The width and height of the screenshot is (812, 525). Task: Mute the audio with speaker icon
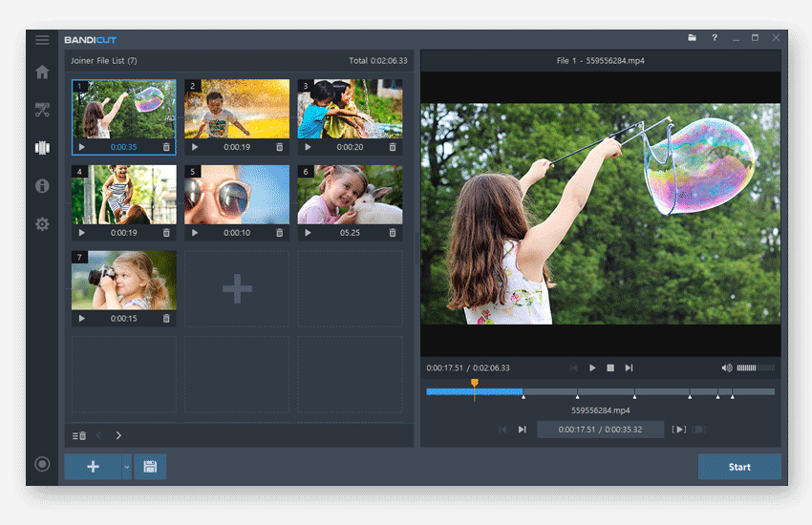pyautogui.click(x=726, y=367)
